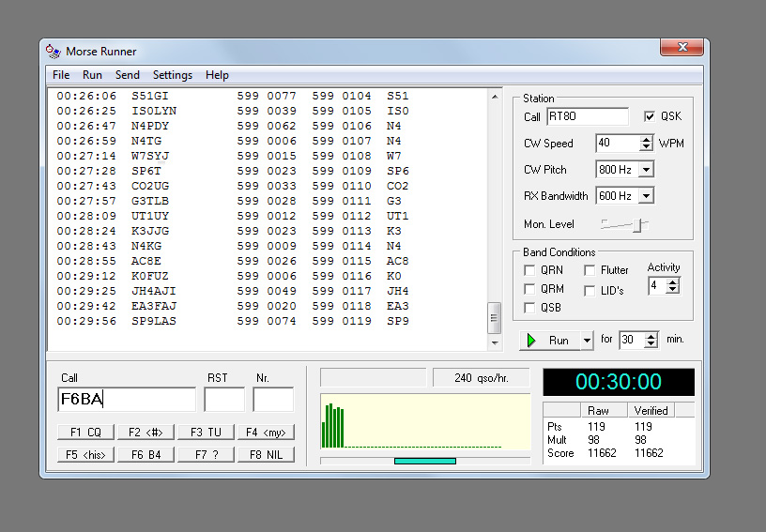Expand the CW Pitch dropdown

[x=646, y=170]
